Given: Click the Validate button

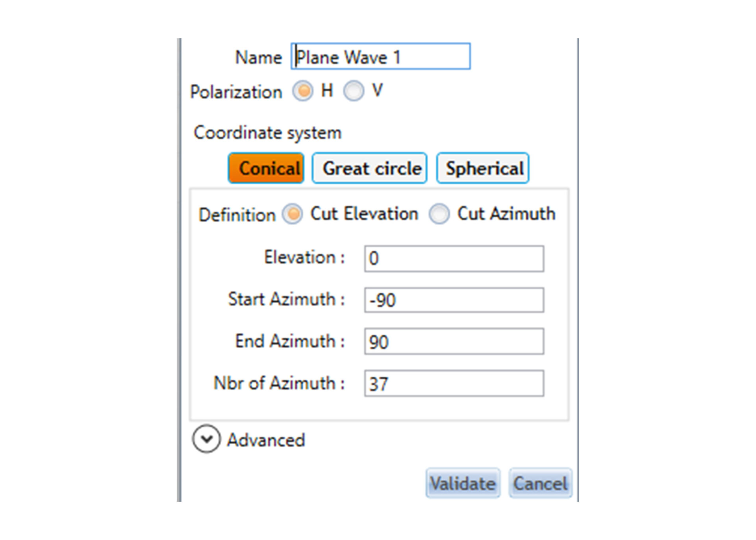Looking at the screenshot, I should [463, 483].
